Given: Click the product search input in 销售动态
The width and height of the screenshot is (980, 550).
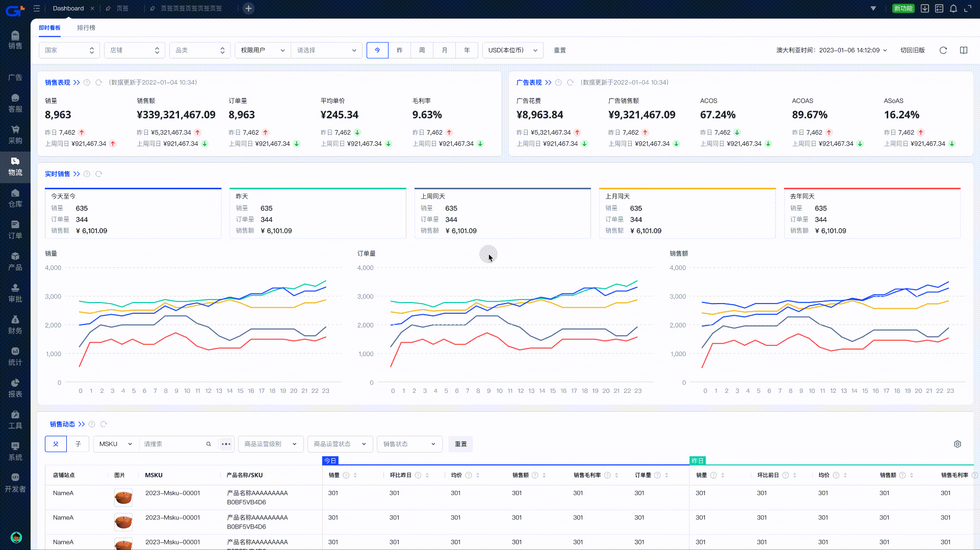Looking at the screenshot, I should [x=173, y=444].
